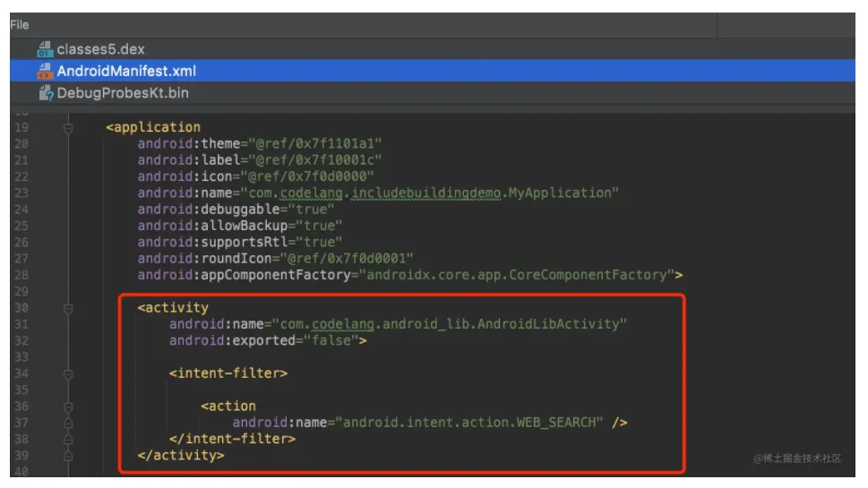Collapse the application tag fold marker
The height and width of the screenshot is (488, 868).
(x=68, y=128)
